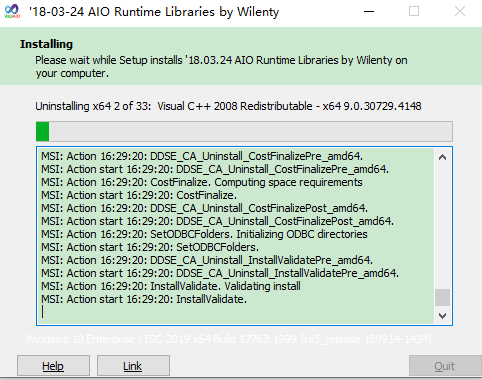Click log line 'InstallValidate. Validating install'

[x=171, y=286]
